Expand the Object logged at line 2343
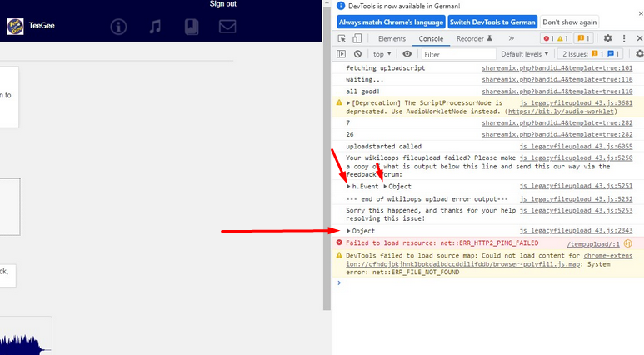Image resolution: width=644 pixels, height=355 pixels. coord(348,231)
